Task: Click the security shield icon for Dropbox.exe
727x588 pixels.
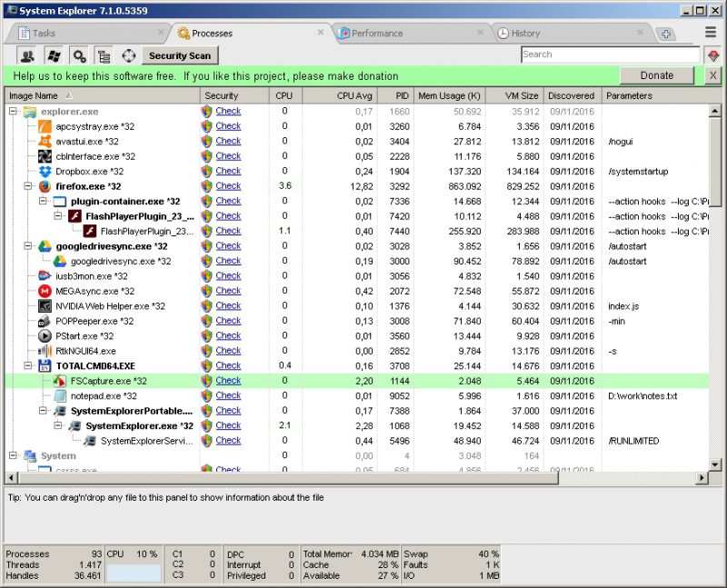Action: click(x=207, y=171)
